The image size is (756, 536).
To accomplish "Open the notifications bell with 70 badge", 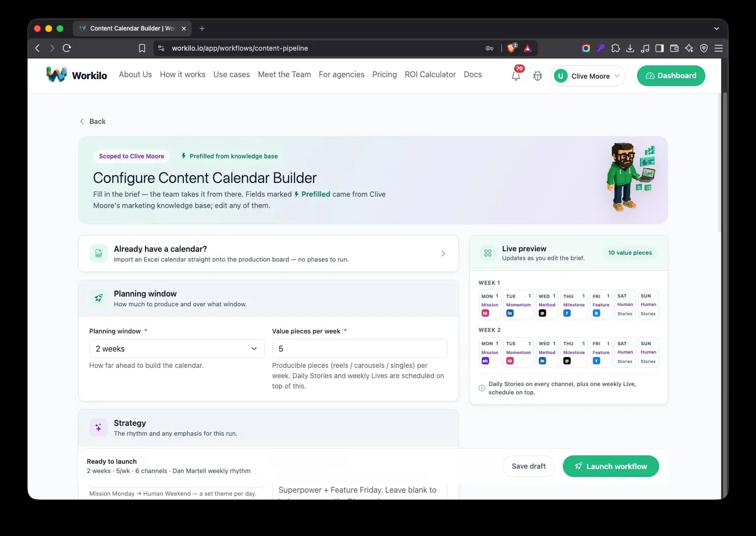I will click(516, 76).
